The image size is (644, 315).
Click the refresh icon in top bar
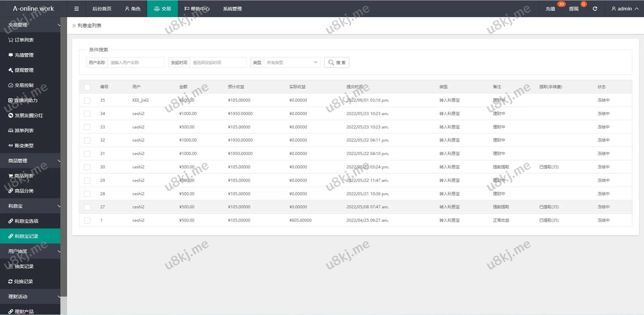coord(595,9)
